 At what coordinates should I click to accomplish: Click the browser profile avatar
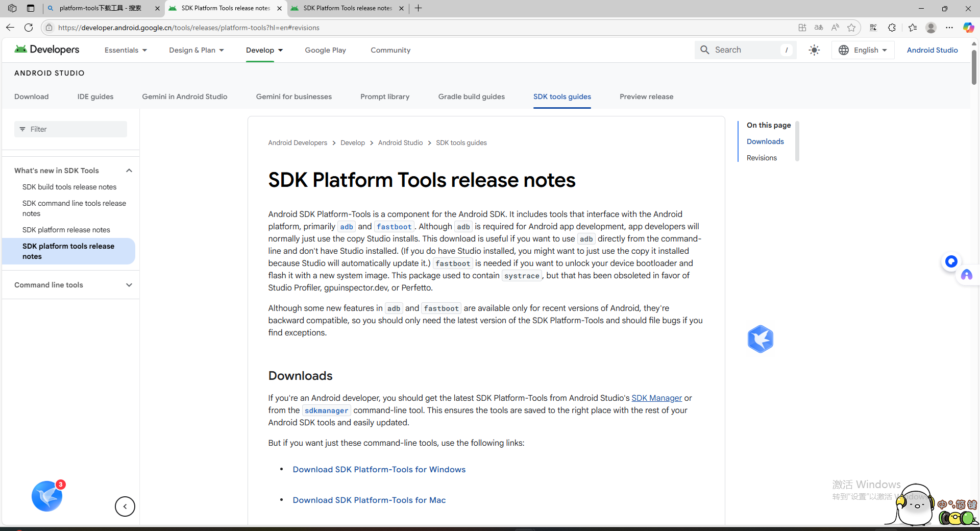click(931, 28)
